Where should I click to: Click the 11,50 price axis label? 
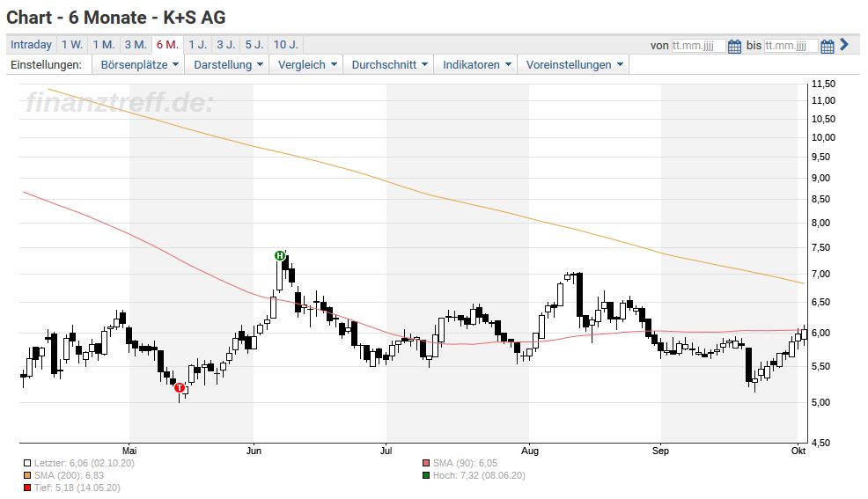pyautogui.click(x=823, y=84)
